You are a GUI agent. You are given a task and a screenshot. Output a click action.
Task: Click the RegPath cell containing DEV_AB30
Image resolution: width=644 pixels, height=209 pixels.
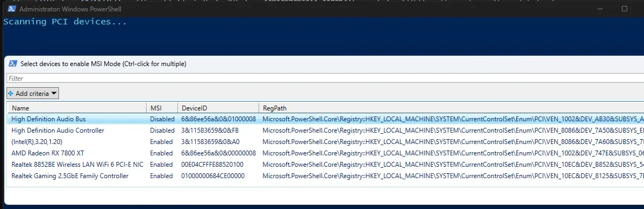[454, 119]
